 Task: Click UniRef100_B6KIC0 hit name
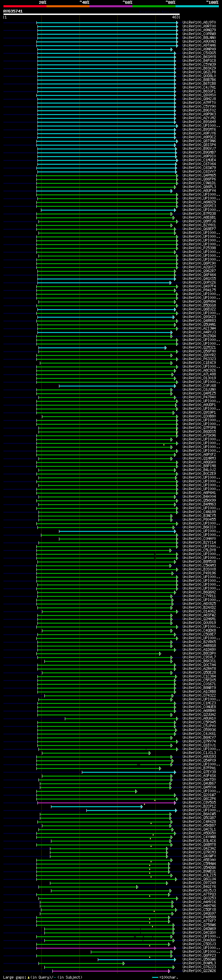[x=199, y=527]
